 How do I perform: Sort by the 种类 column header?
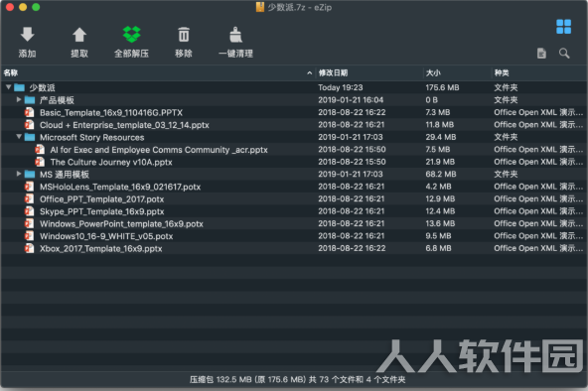[539, 72]
